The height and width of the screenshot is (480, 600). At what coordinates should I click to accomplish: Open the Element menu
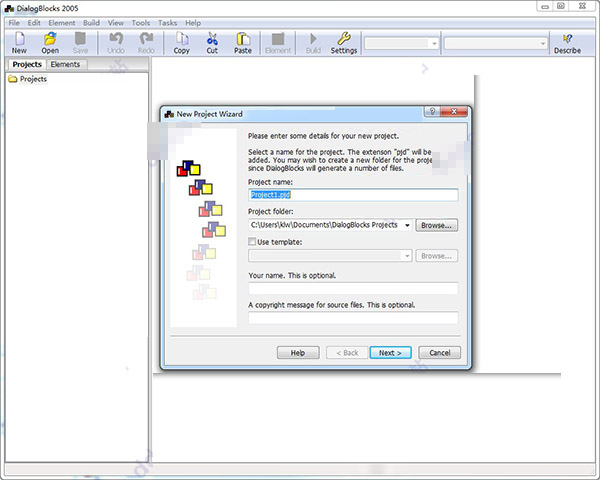click(x=62, y=23)
